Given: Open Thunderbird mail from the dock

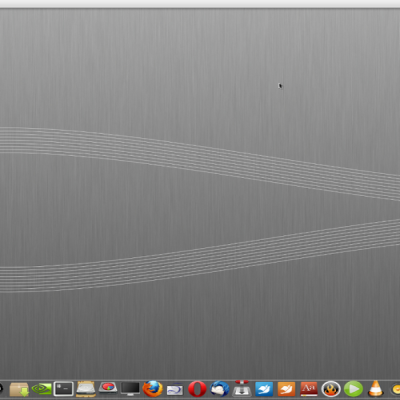Looking at the screenshot, I should click(220, 389).
